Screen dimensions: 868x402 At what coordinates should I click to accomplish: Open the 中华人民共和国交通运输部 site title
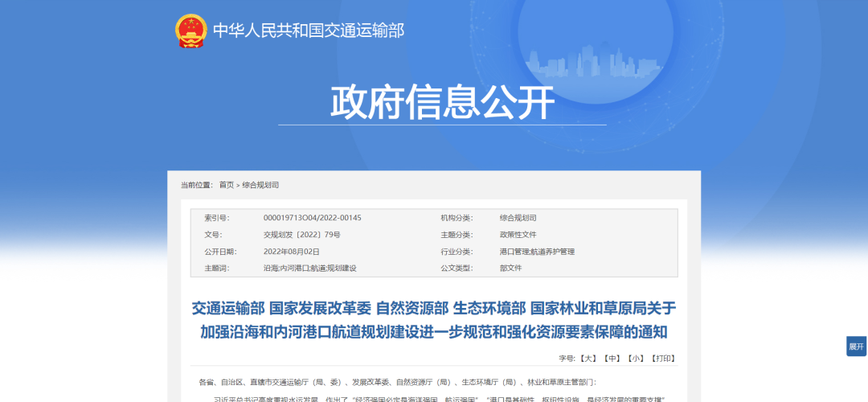coord(309,30)
